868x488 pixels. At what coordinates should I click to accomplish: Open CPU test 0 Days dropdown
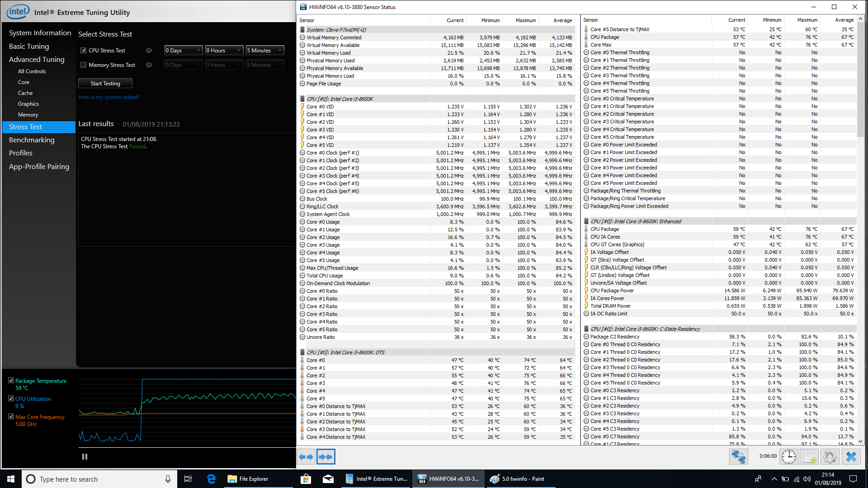coord(183,51)
